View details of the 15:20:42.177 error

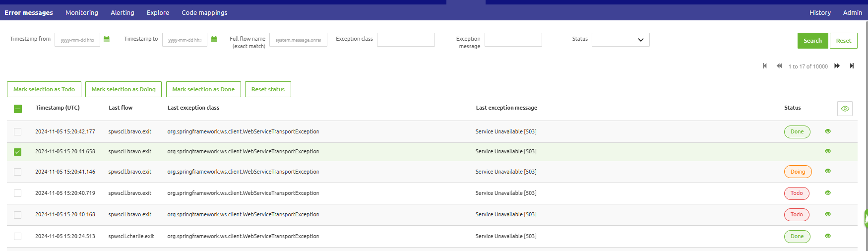click(828, 131)
